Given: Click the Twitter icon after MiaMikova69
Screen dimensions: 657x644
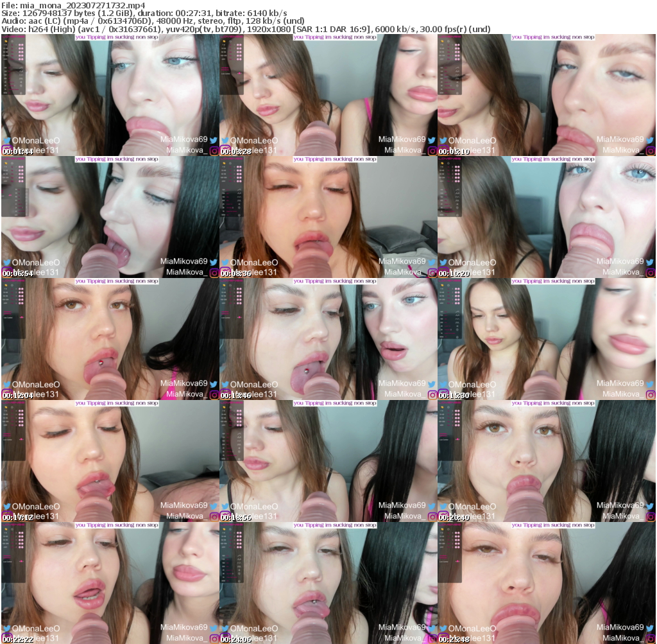Looking at the screenshot, I should coord(212,139).
